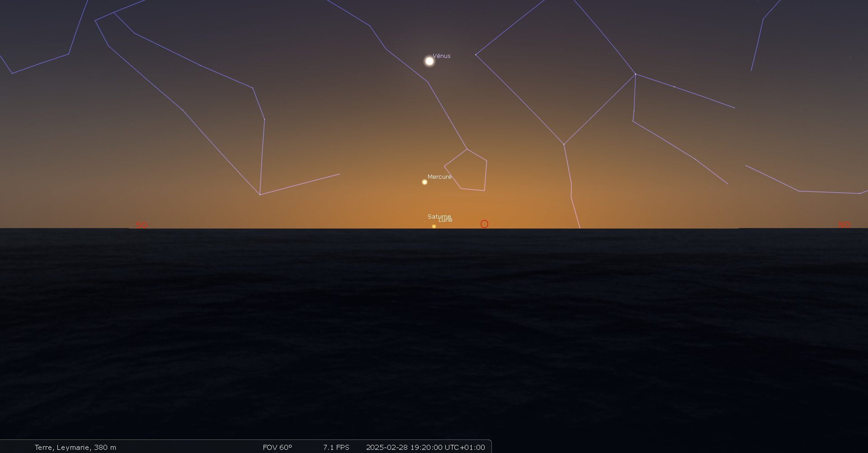Click the Mercure text label
Screen dimensions: 868x453
439,177
